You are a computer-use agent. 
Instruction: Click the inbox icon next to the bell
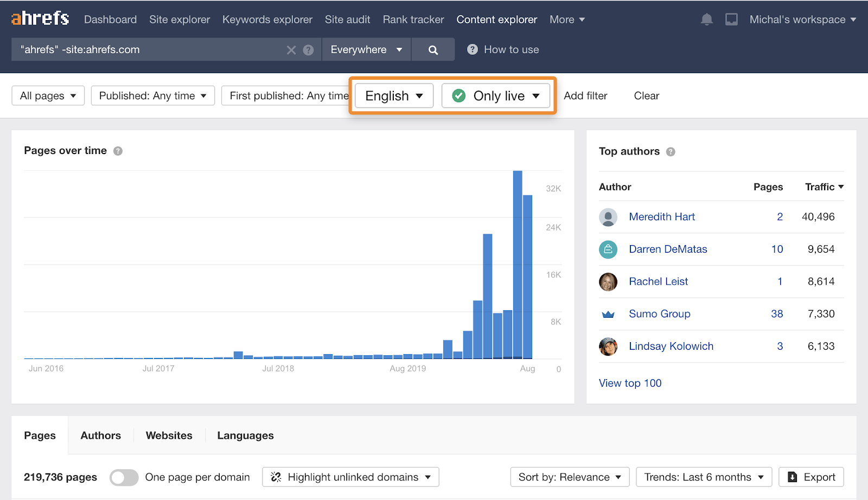[x=732, y=19]
